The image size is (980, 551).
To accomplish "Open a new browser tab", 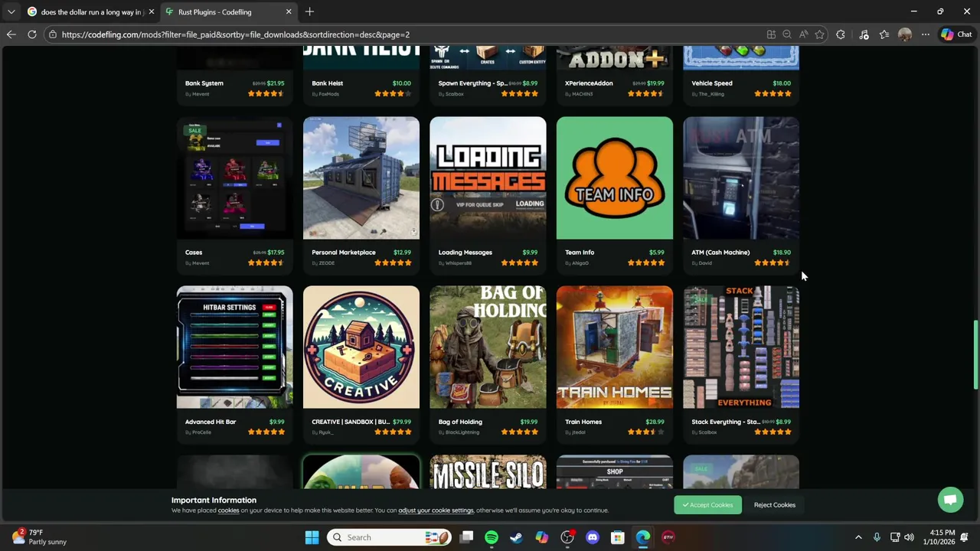I will (x=309, y=11).
